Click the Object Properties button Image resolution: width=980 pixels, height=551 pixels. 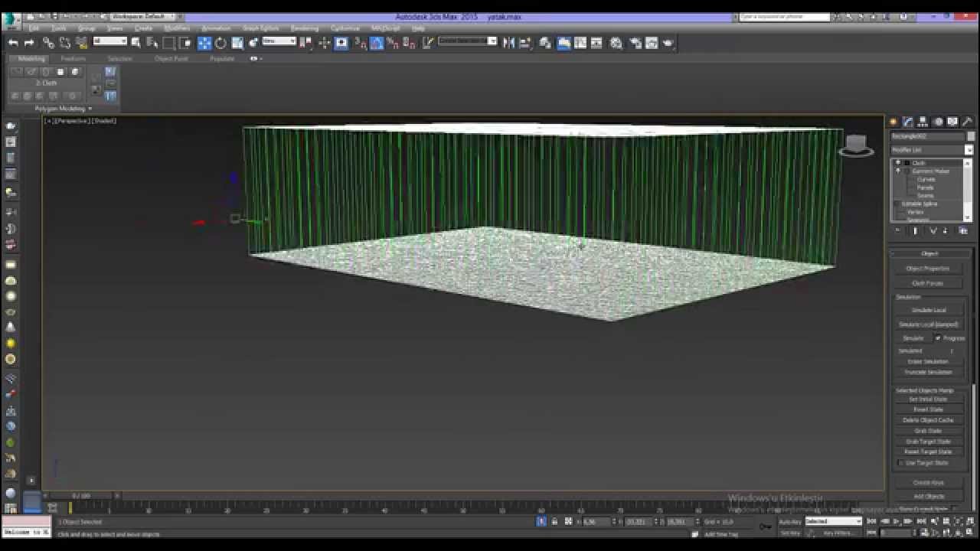coord(928,269)
